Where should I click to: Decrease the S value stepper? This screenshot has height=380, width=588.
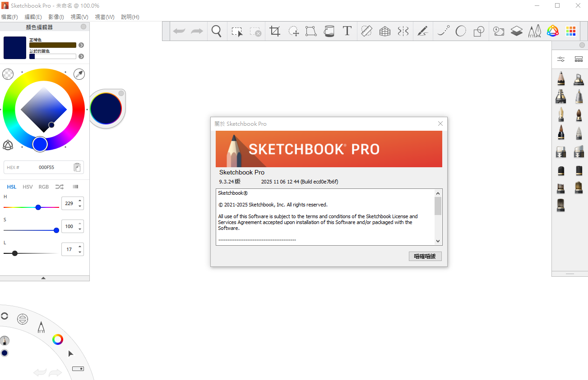click(x=80, y=229)
